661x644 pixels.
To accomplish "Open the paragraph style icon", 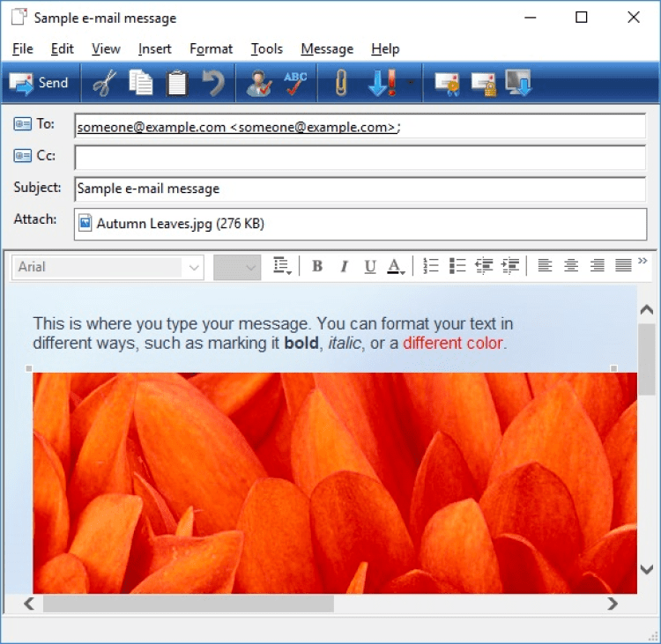I will (282, 266).
